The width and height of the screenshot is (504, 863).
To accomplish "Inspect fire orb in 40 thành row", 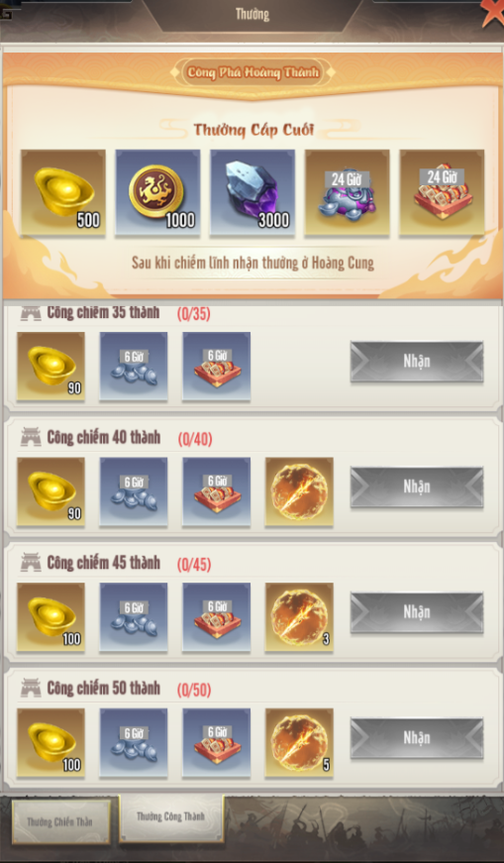I will click(x=299, y=491).
